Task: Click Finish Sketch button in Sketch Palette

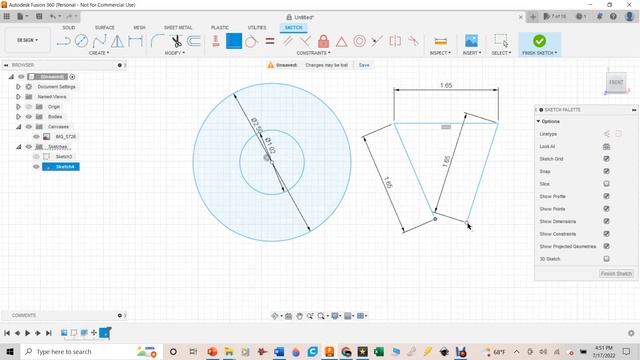Action: tap(616, 273)
